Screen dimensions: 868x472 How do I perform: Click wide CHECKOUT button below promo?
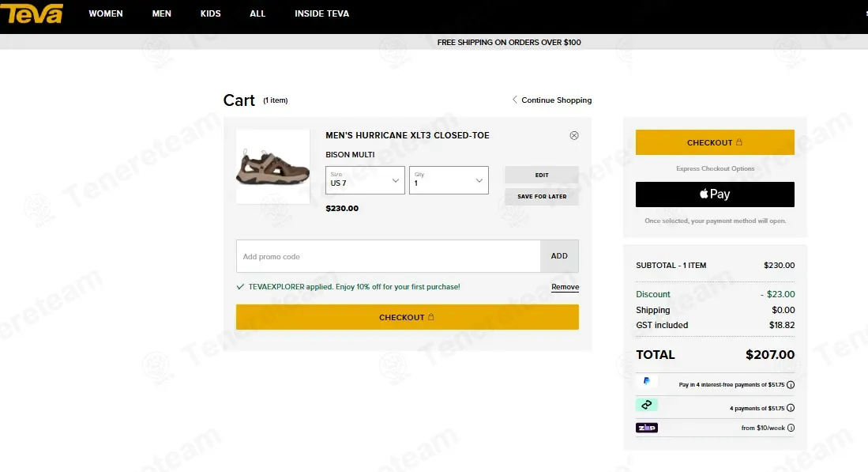pyautogui.click(x=408, y=317)
